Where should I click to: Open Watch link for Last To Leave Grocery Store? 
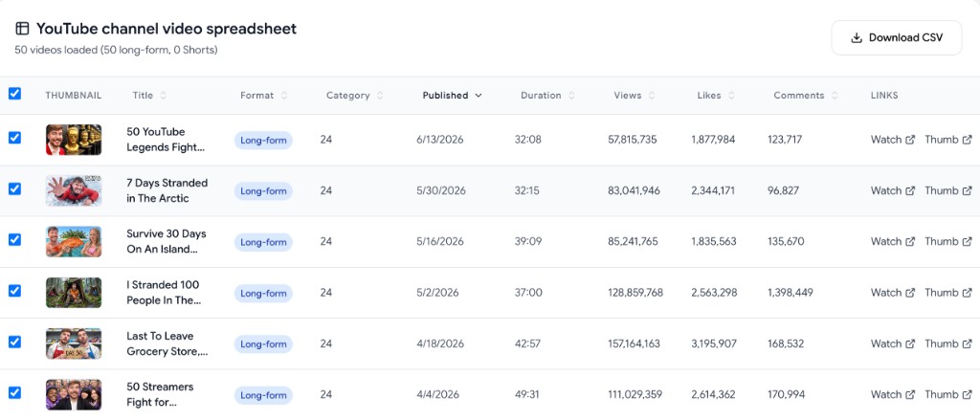[x=893, y=343]
